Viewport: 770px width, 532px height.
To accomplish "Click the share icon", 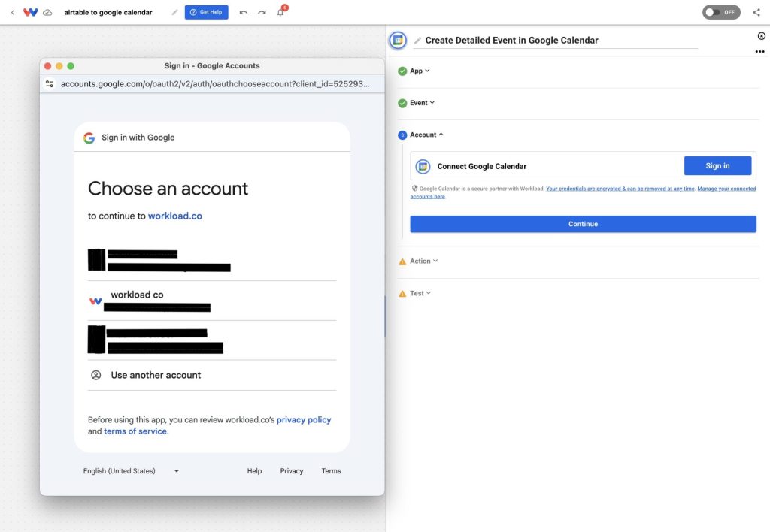I will [756, 12].
